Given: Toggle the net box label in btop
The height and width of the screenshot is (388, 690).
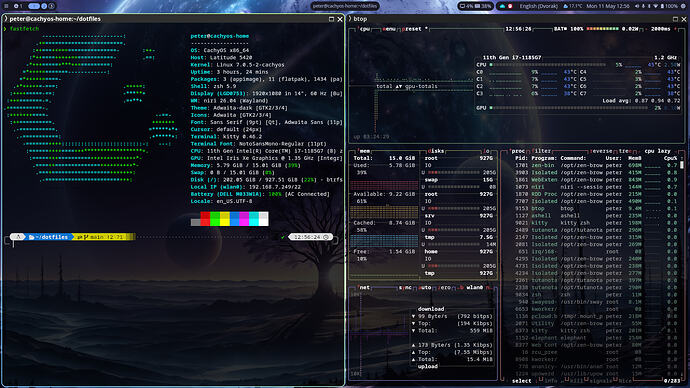Looking at the screenshot, I should pyautogui.click(x=365, y=287).
